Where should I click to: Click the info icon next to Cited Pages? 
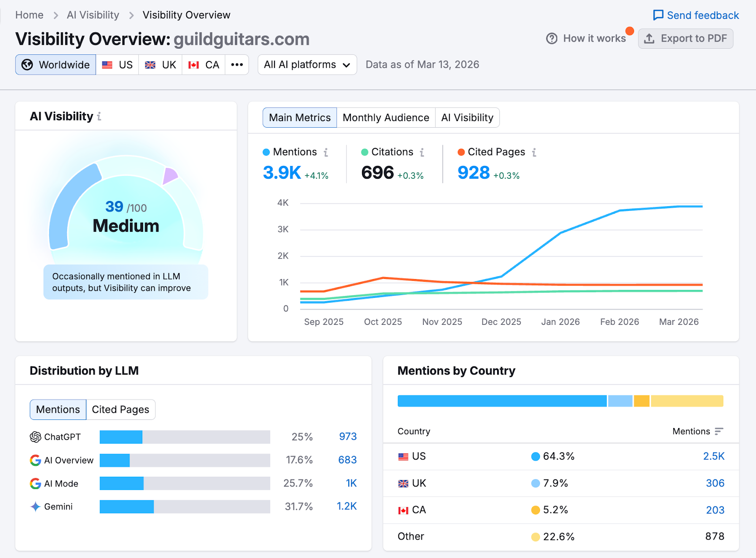534,152
